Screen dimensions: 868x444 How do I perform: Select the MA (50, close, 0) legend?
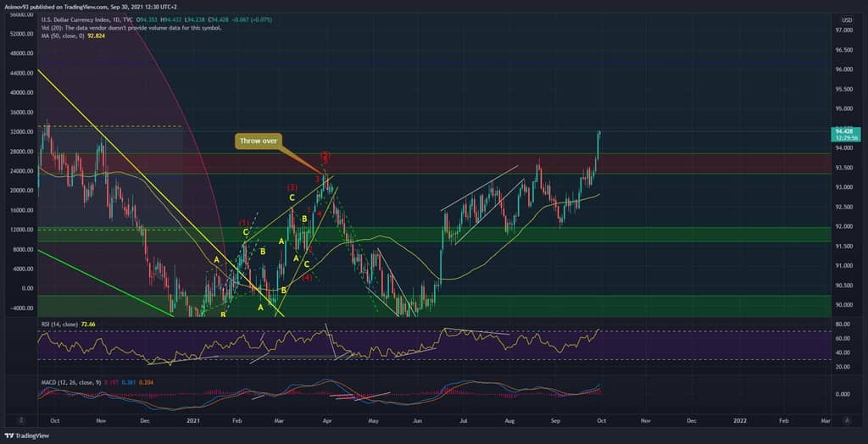63,36
